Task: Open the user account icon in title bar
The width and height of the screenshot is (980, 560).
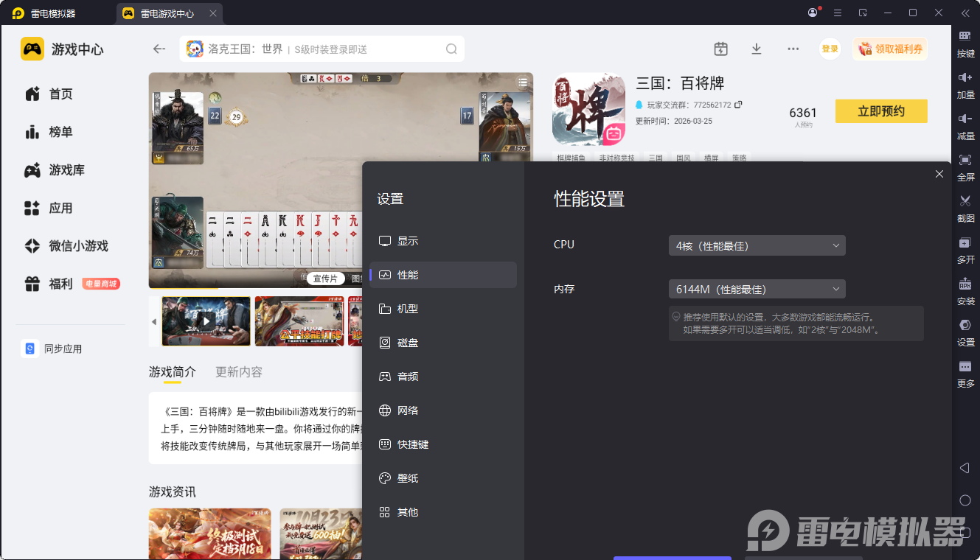Action: 813,13
